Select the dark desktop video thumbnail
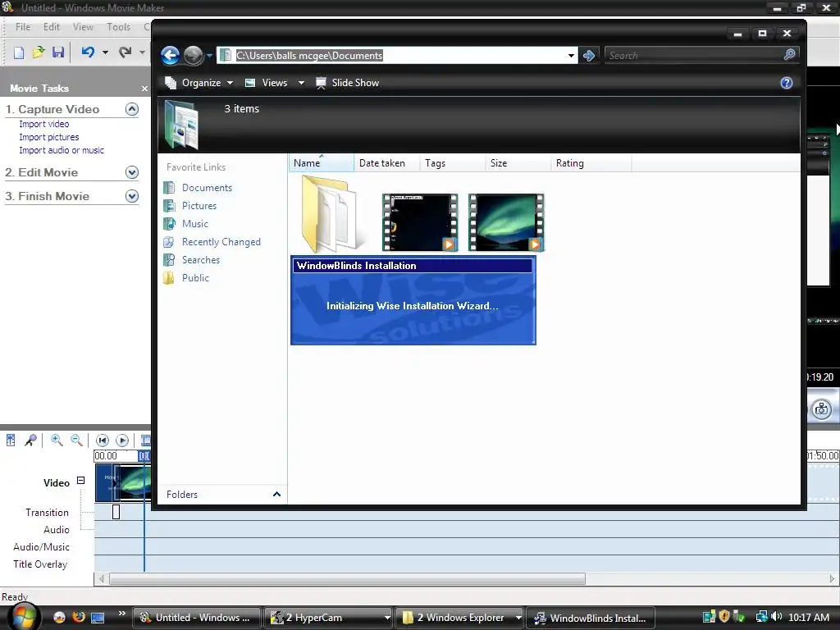Screen dimensions: 840x630 pos(420,222)
